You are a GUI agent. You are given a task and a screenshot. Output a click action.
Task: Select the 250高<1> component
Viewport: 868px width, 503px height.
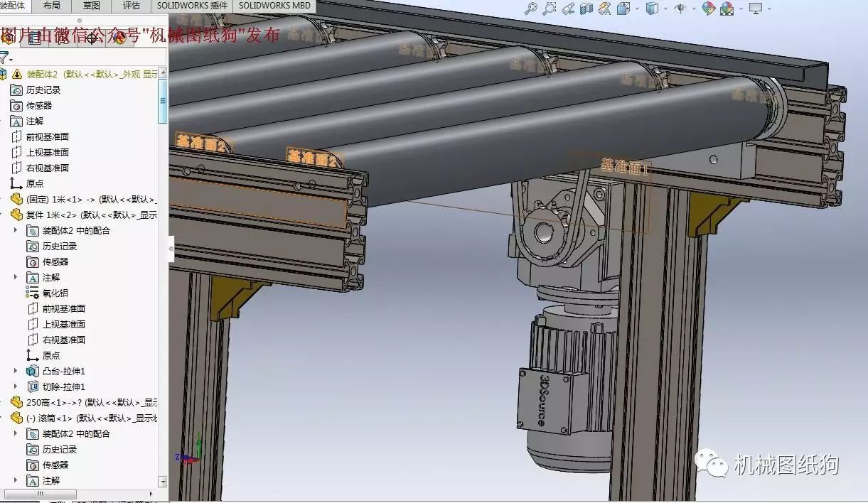coord(84,402)
